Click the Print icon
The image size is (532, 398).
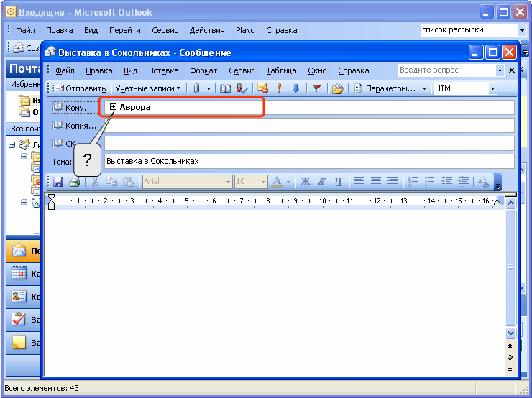click(74, 181)
